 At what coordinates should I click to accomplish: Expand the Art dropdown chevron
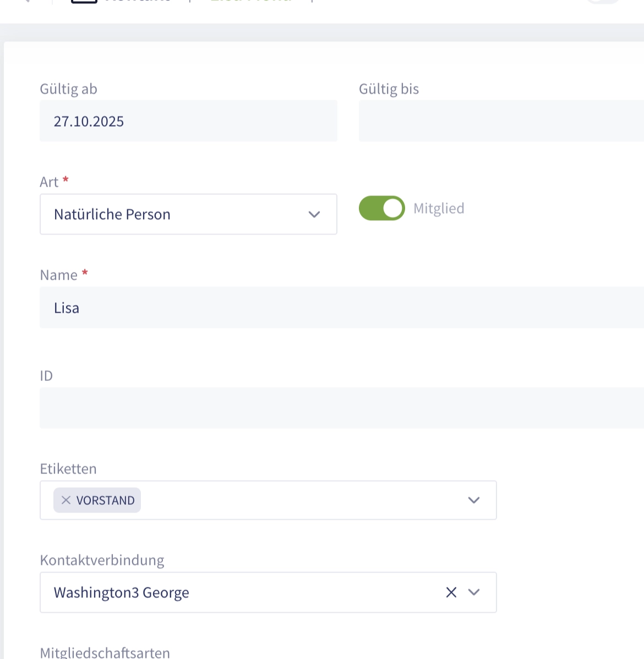click(314, 214)
